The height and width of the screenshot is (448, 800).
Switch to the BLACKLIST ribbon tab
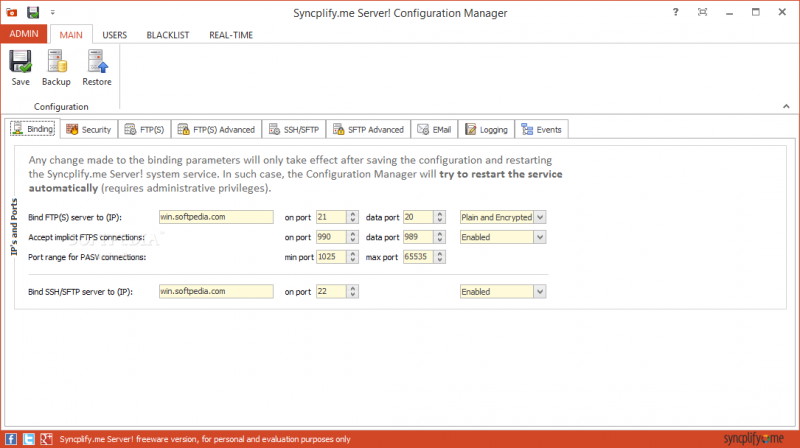click(x=168, y=35)
